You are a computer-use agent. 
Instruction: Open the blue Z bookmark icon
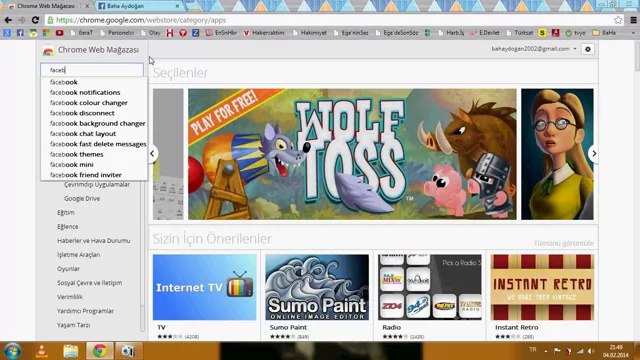(196, 33)
